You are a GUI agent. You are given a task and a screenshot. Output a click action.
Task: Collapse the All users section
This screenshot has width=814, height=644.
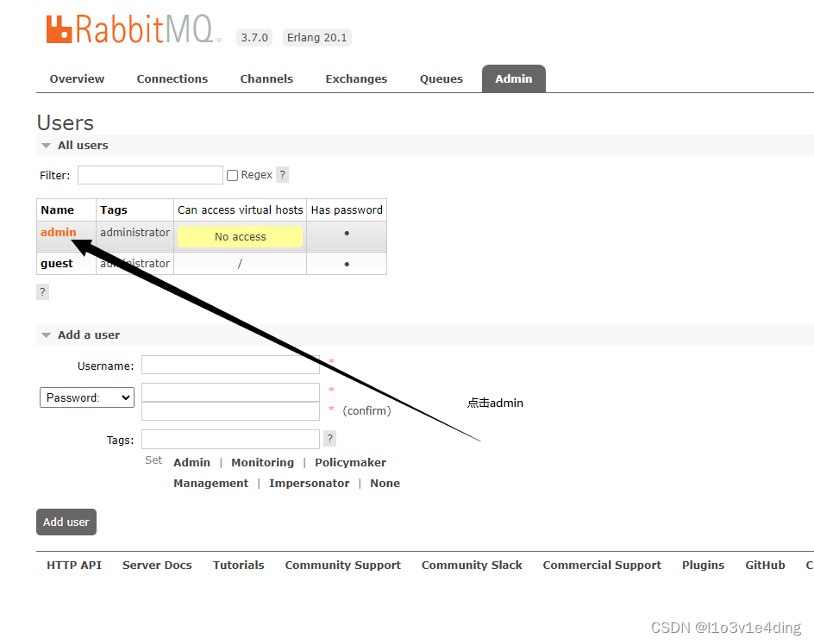click(x=83, y=146)
